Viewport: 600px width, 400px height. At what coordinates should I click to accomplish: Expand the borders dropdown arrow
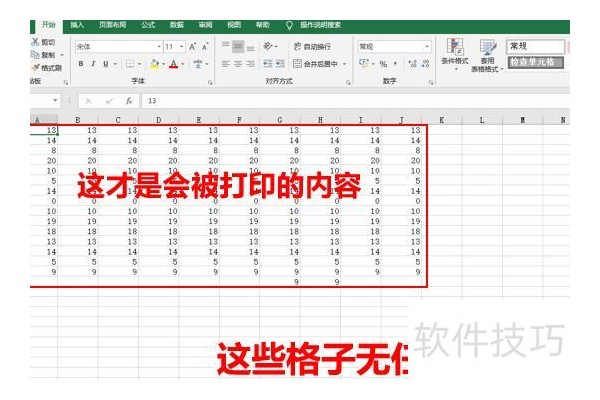140,64
